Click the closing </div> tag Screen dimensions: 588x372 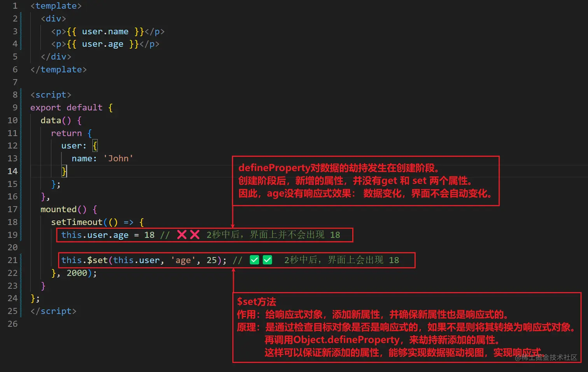(56, 57)
